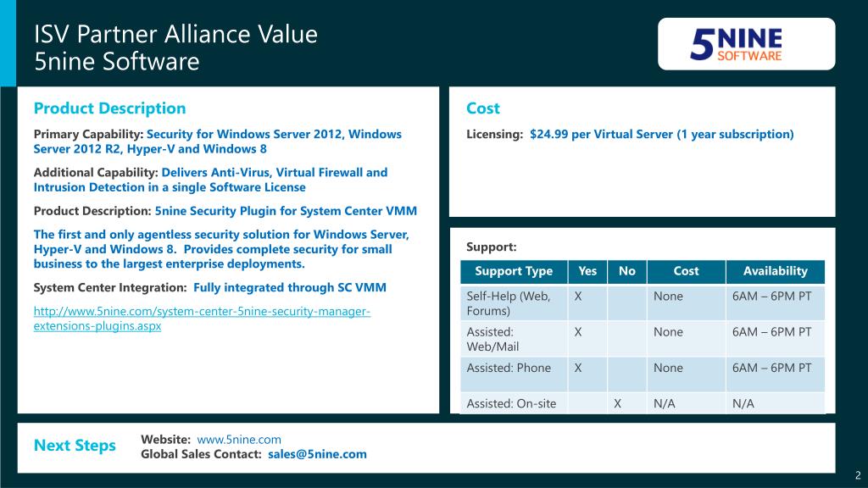Image resolution: width=868 pixels, height=488 pixels.
Task: Click 'N/A' cost in the On-site row
Action: 665,404
